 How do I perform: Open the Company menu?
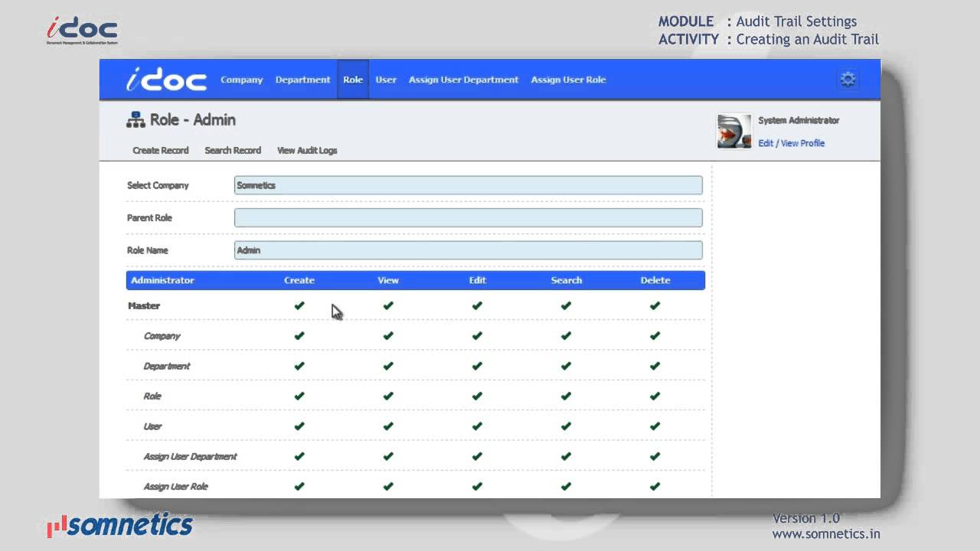tap(242, 80)
